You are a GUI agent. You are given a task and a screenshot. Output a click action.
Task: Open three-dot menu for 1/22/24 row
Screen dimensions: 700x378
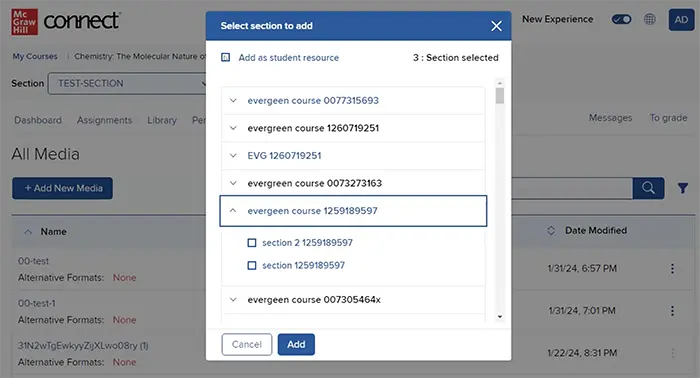[672, 353]
